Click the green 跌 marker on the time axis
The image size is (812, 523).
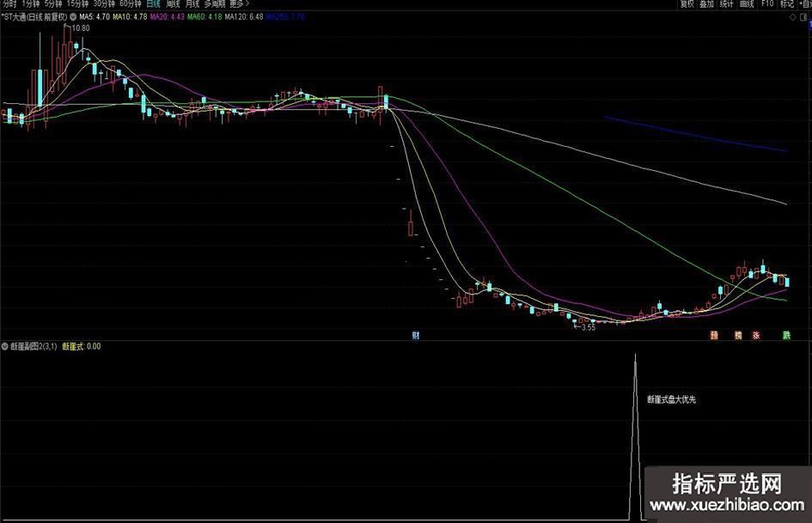tap(786, 335)
